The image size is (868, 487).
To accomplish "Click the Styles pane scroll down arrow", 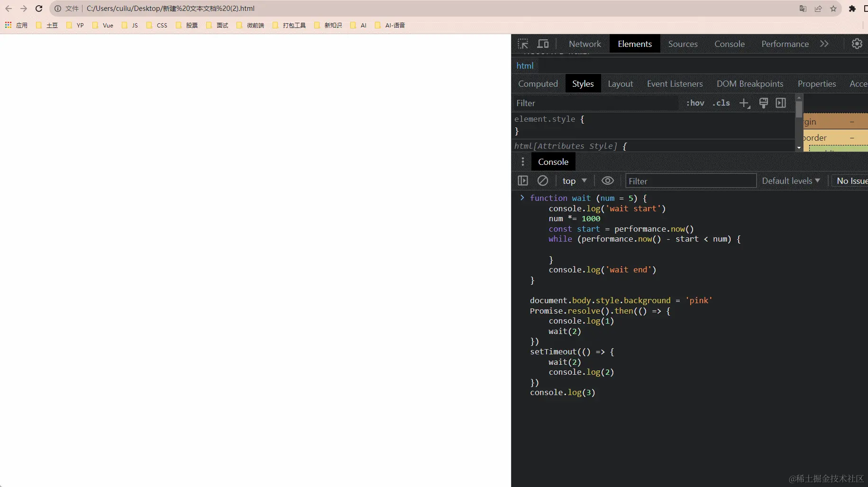I will coord(799,148).
